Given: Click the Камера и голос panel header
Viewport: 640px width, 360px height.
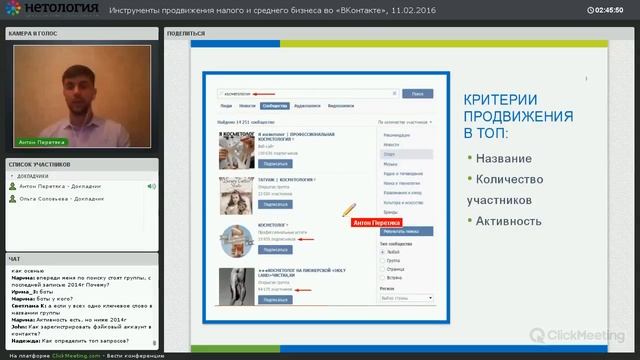Looking at the screenshot, I should pyautogui.click(x=82, y=33).
